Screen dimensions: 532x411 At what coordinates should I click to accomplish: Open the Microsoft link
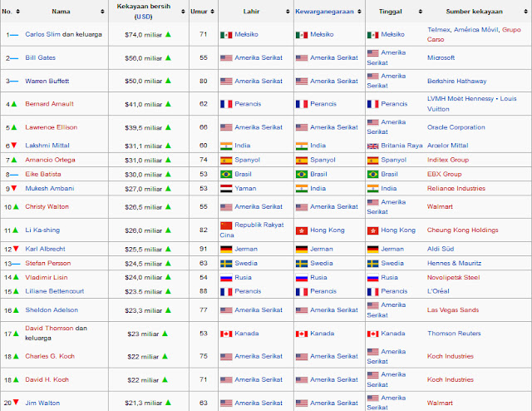(x=441, y=57)
